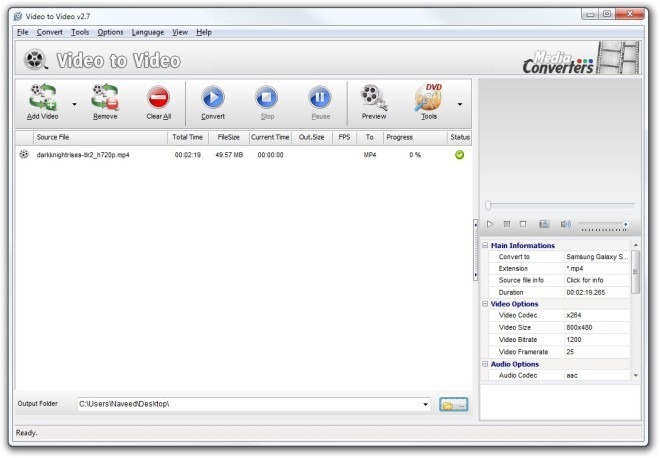Open the Help menu
Image resolution: width=660 pixels, height=458 pixels.
204,32
